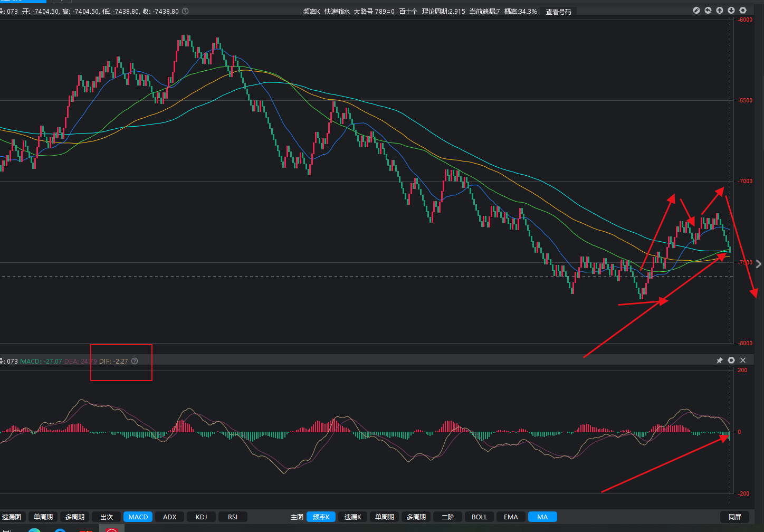Click the DIF: -2.27 value

[x=113, y=362]
